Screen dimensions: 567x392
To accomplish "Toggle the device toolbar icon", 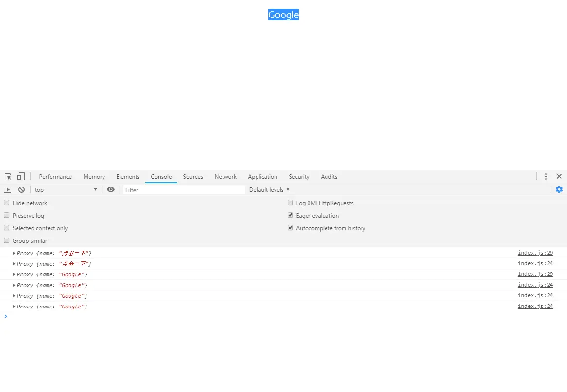I will [x=21, y=176].
